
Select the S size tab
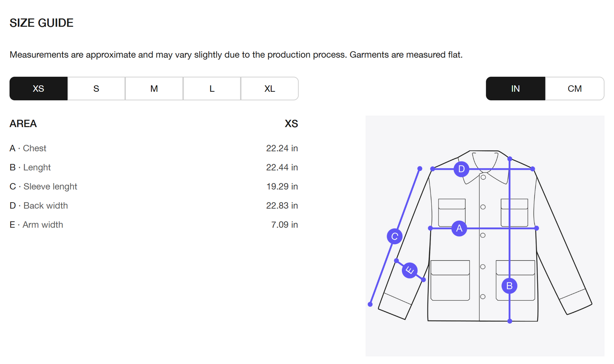tap(96, 88)
